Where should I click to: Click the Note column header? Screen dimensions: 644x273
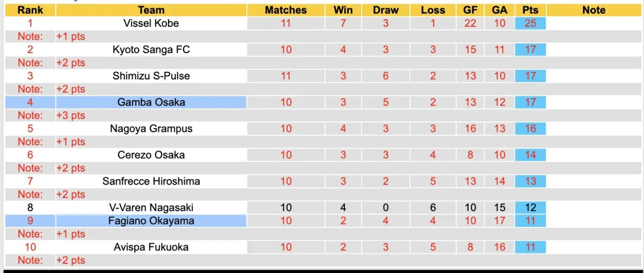point(594,10)
